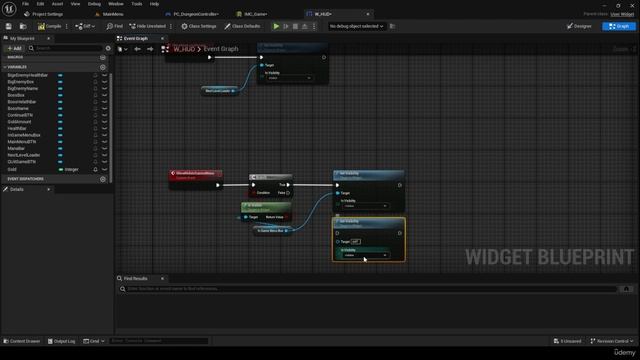
Task: Click icon right of debug object dropdown
Action: click(x=392, y=26)
